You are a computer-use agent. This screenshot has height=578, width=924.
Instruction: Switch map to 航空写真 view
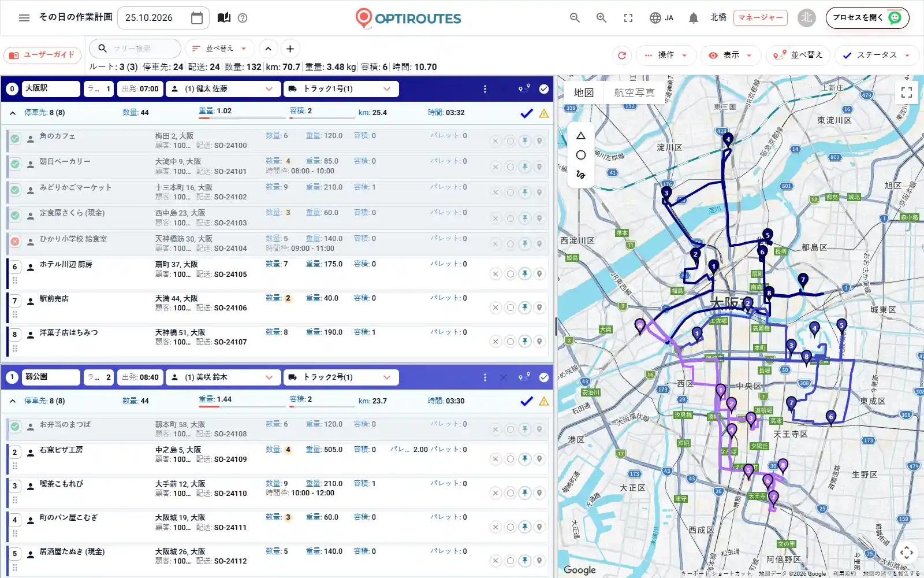(x=634, y=92)
